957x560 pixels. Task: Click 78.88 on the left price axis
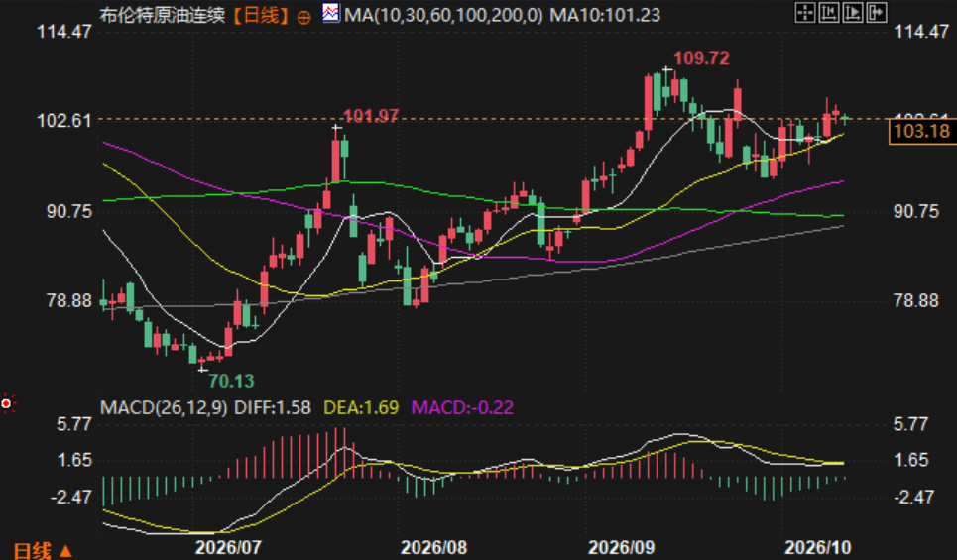[69, 300]
